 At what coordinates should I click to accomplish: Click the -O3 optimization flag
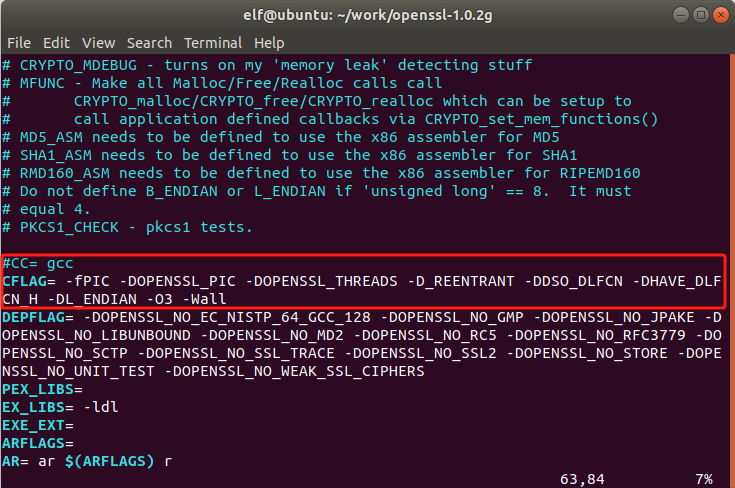[x=159, y=298]
